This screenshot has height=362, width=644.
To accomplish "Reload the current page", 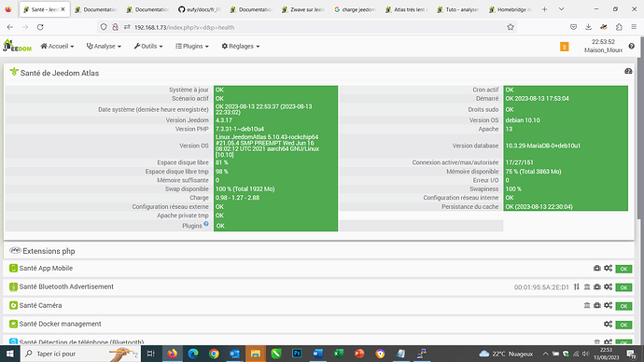I will pyautogui.click(x=40, y=27).
